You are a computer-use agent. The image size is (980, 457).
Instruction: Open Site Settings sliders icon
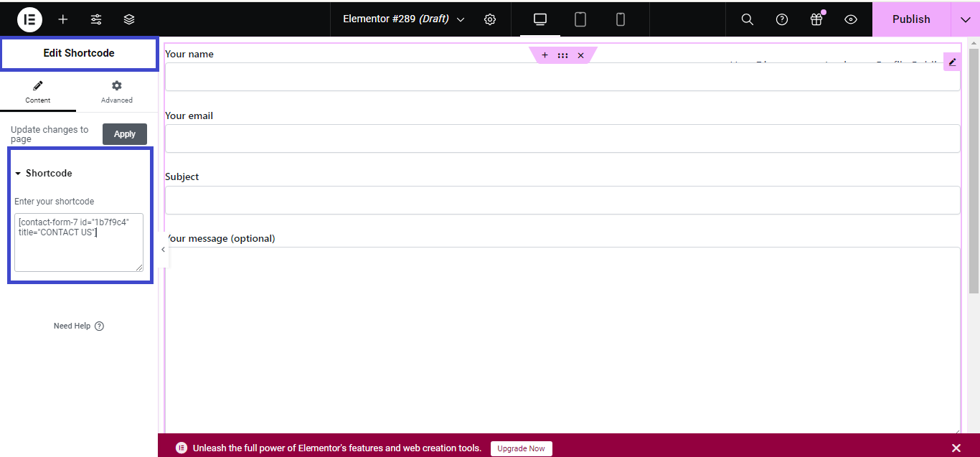(96, 19)
